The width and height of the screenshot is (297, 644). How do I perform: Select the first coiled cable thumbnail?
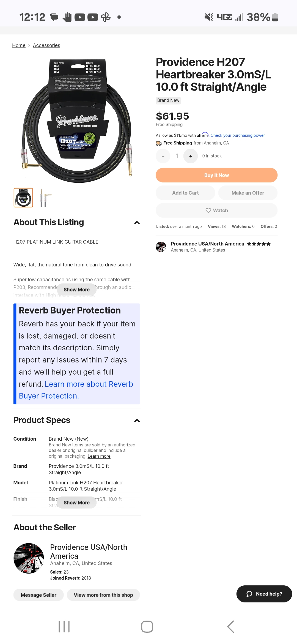pyautogui.click(x=23, y=198)
